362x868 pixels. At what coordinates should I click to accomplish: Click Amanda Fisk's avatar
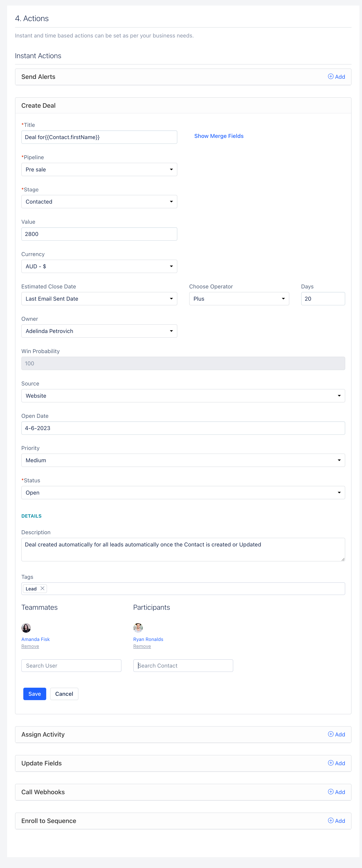point(26,628)
